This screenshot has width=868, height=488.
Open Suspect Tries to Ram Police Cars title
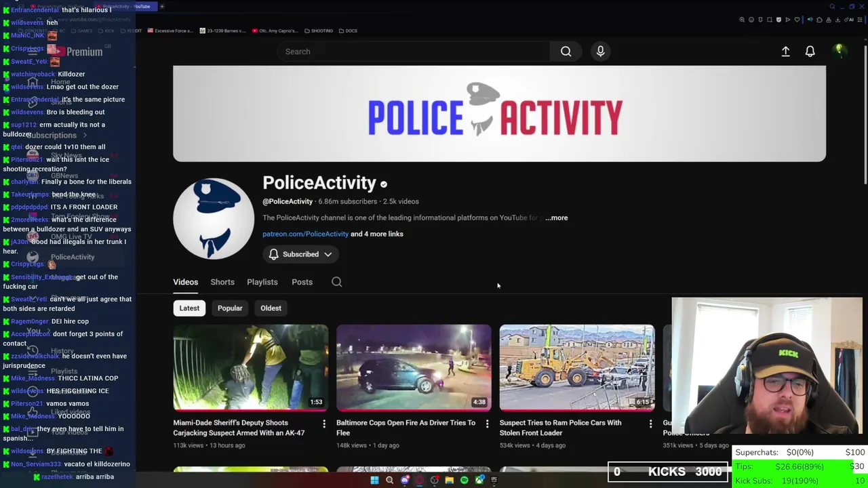pos(560,428)
